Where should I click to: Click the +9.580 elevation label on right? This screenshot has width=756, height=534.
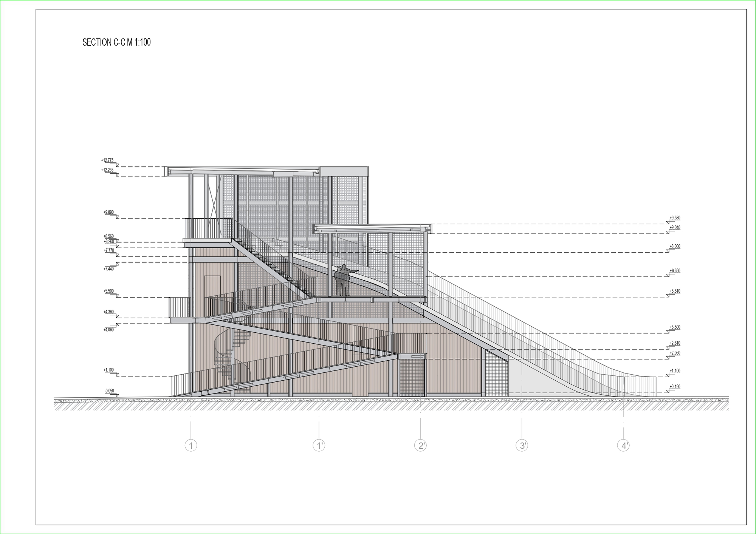point(675,218)
